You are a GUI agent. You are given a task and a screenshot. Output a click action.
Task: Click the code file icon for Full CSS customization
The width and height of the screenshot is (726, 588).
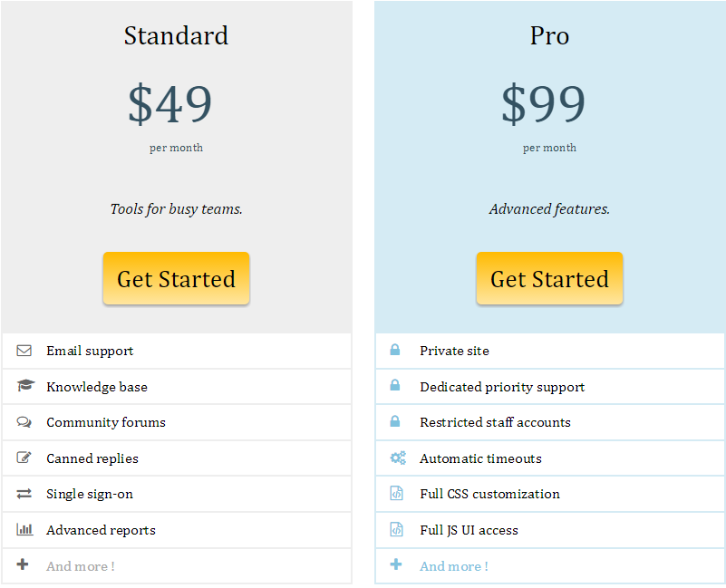(x=396, y=493)
